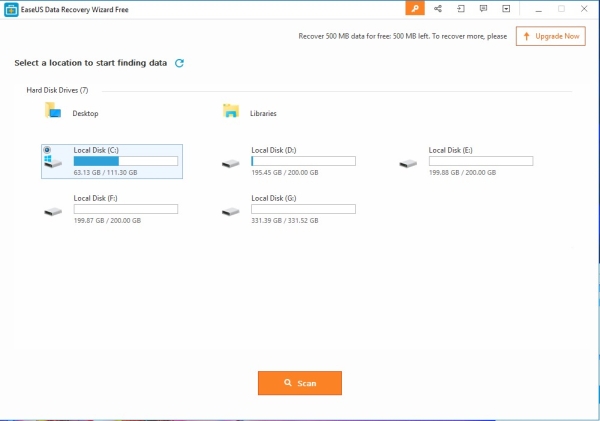Image resolution: width=600 pixels, height=421 pixels.
Task: Select the Libraries folder icon
Action: [231, 111]
